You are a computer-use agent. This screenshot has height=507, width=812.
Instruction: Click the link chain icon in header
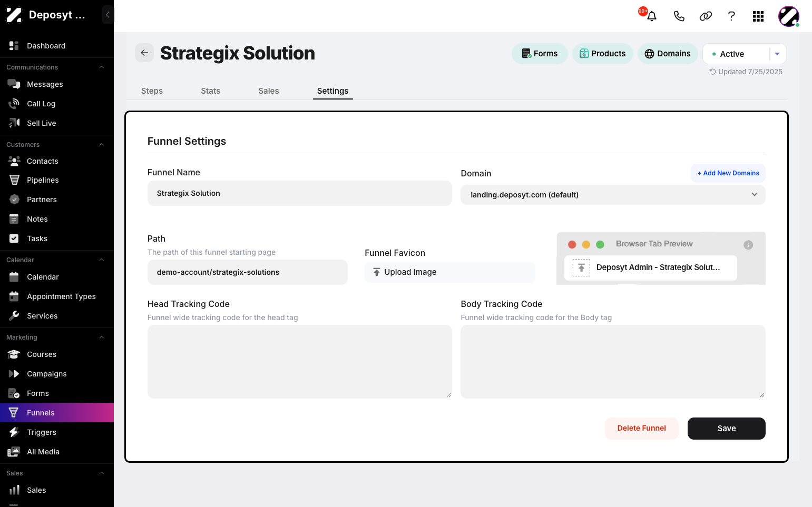[706, 16]
